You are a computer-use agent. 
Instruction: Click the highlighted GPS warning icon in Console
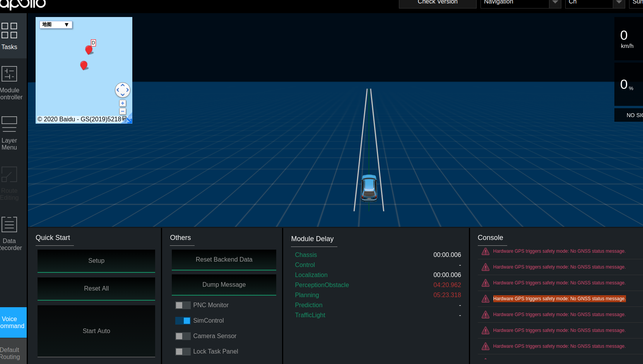[x=485, y=298]
